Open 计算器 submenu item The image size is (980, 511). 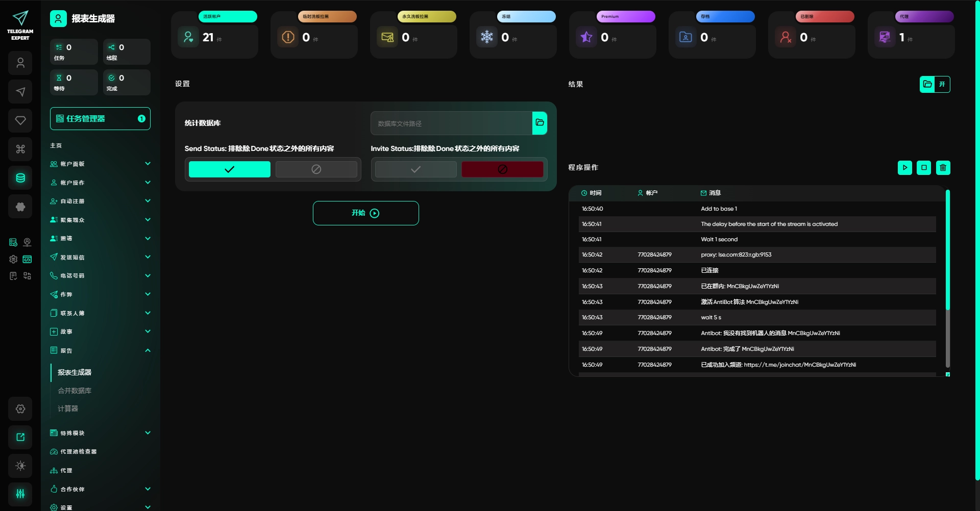pyautogui.click(x=68, y=408)
